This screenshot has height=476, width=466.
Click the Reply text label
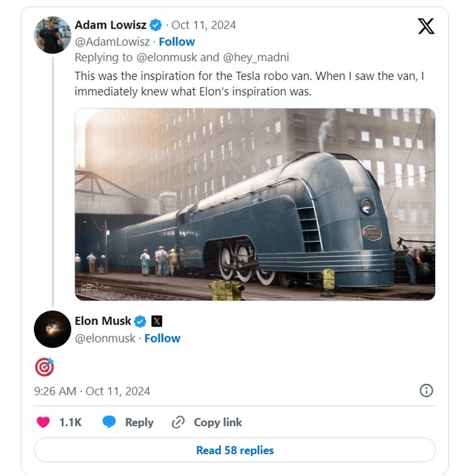click(139, 423)
